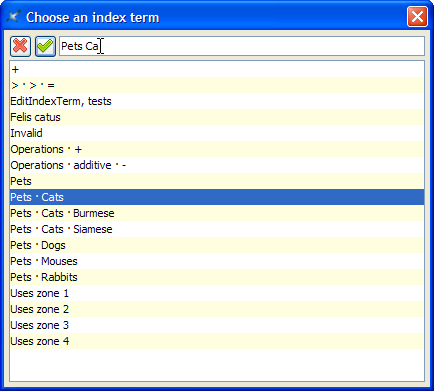Pick the 'Felis catus' term
Screen dimensions: 434x391
(217, 117)
